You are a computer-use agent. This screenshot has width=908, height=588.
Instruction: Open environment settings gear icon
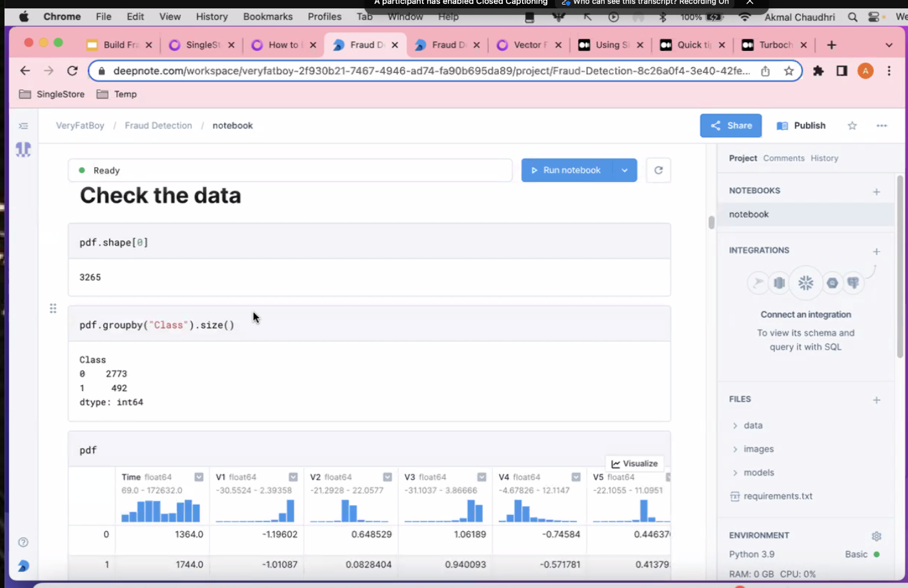pos(876,536)
